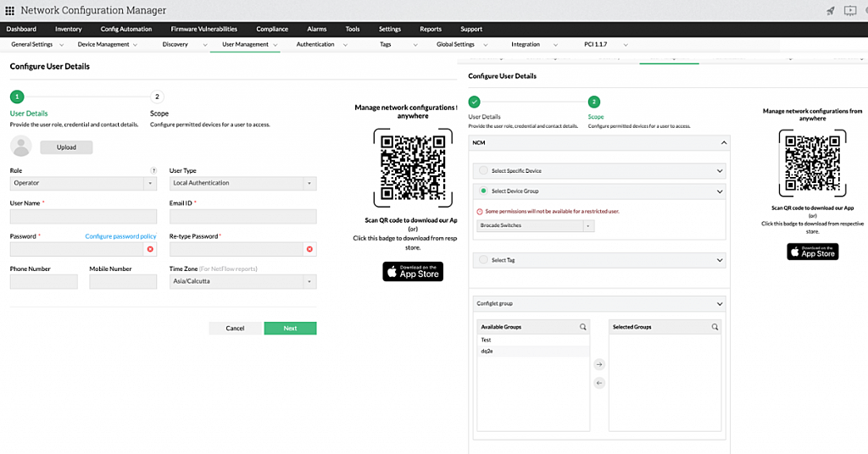Move group left with arrow button
Viewport: 868px width, 454px height.
[x=598, y=383]
